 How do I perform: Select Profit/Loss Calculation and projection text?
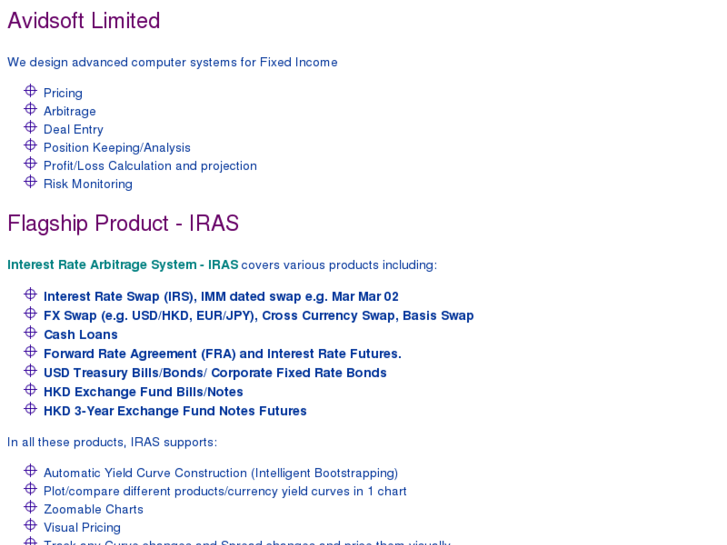pos(150,166)
